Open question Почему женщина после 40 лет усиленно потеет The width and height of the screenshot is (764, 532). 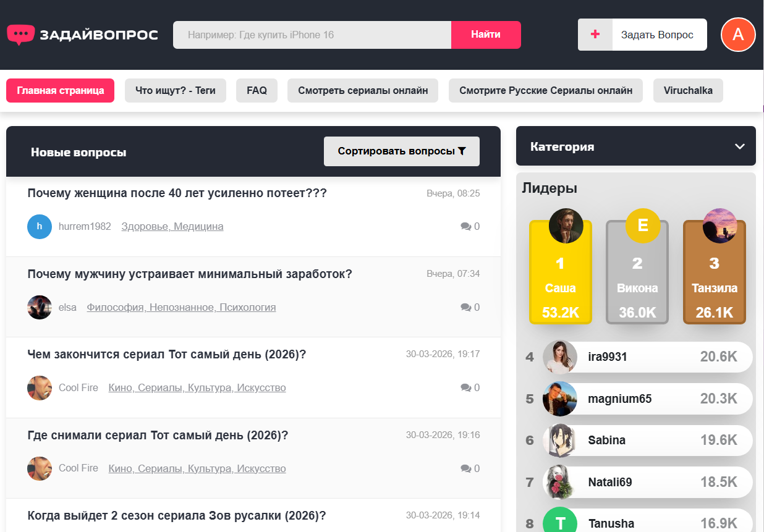(177, 193)
